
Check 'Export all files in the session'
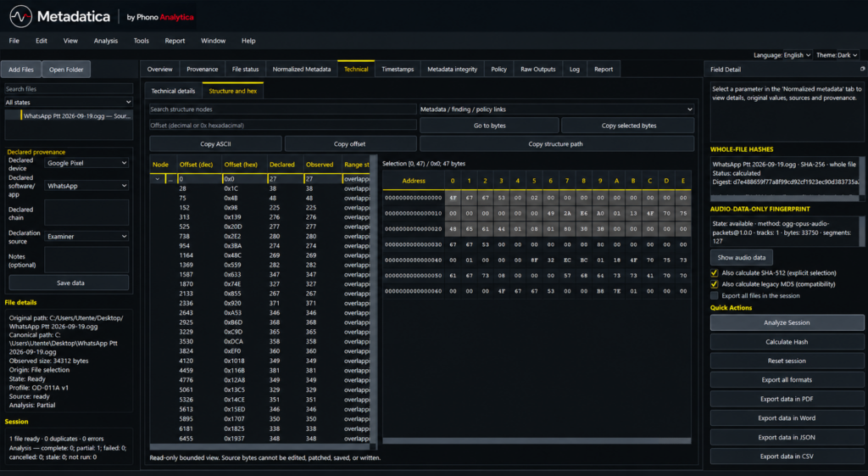point(714,296)
